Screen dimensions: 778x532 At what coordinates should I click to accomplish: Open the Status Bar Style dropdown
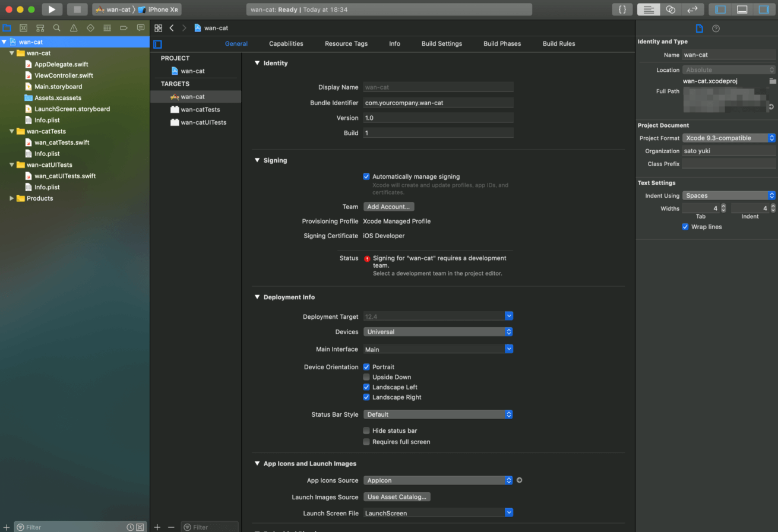click(x=438, y=414)
